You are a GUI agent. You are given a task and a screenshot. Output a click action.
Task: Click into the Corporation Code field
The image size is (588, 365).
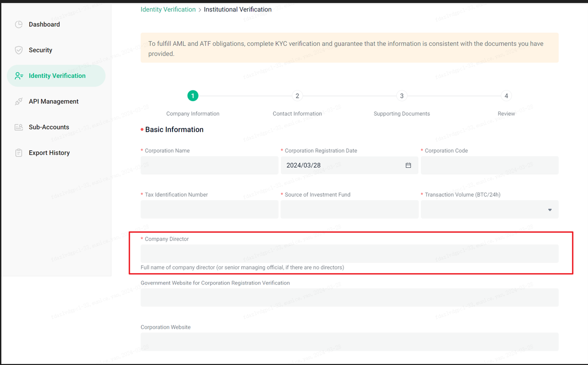(x=489, y=165)
